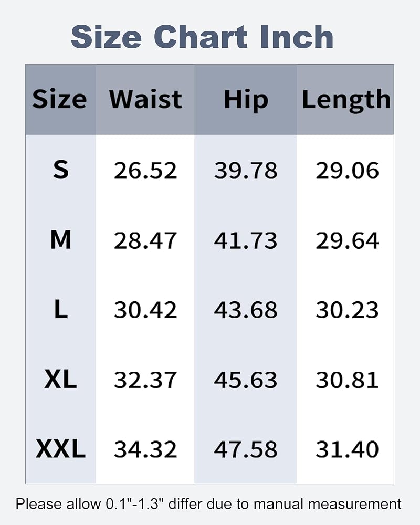Select the Waist column header

coord(146,99)
